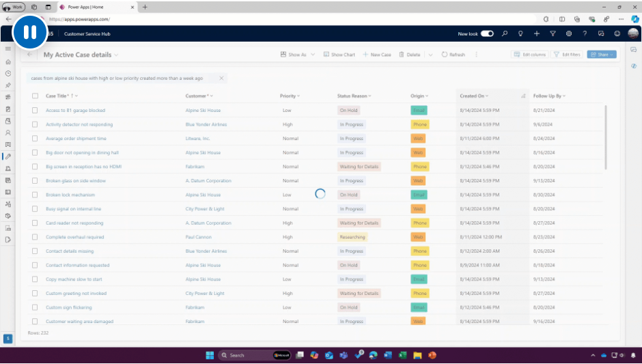Expand the left navigation hamburger menu
Image resolution: width=642 pixels, height=364 pixels.
8,48
